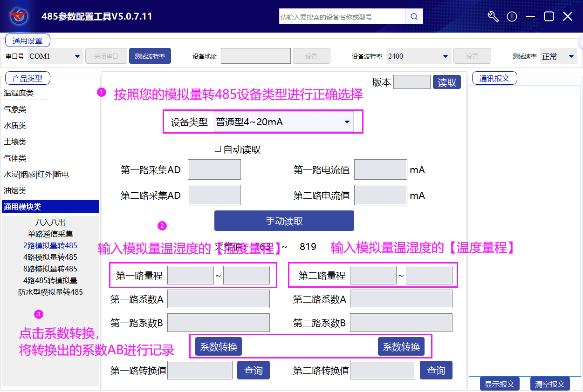Viewport: 583px width, 392px height.
Task: Click the 第一路系数A input field
Action: 218,299
